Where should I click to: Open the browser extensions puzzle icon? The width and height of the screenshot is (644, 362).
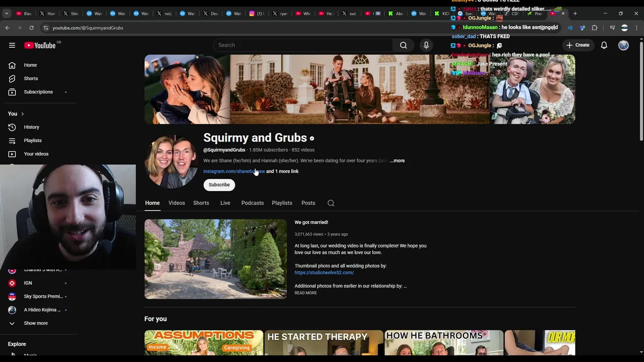(594, 28)
